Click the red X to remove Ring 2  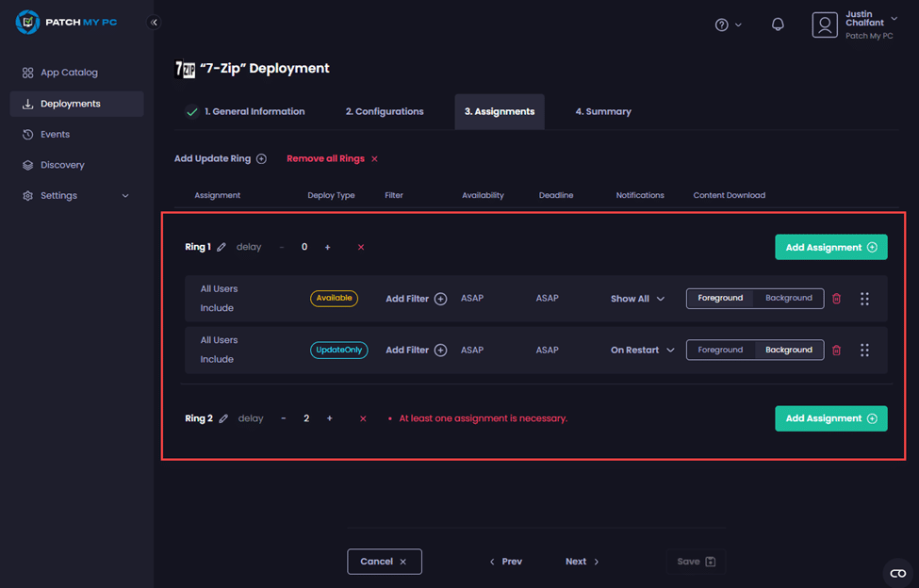(363, 418)
